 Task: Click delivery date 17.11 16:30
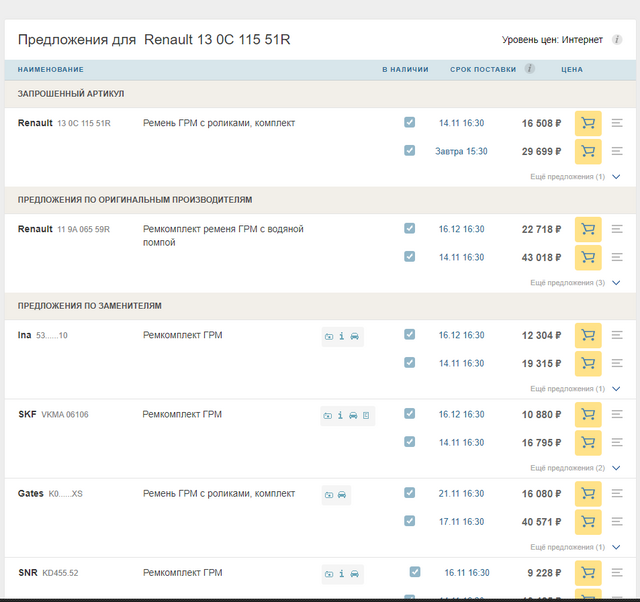(x=461, y=522)
